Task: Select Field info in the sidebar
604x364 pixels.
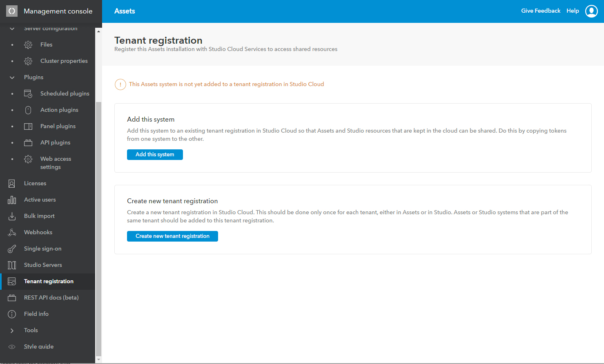Action: click(36, 314)
